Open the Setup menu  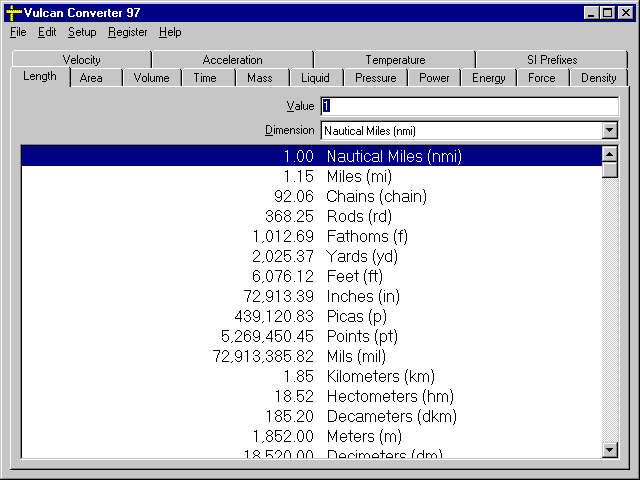(82, 32)
